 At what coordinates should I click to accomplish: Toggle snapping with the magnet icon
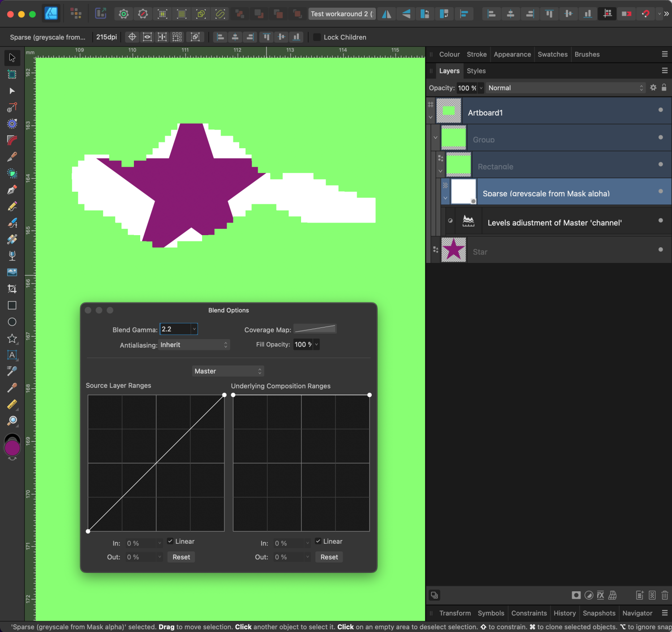tap(646, 14)
